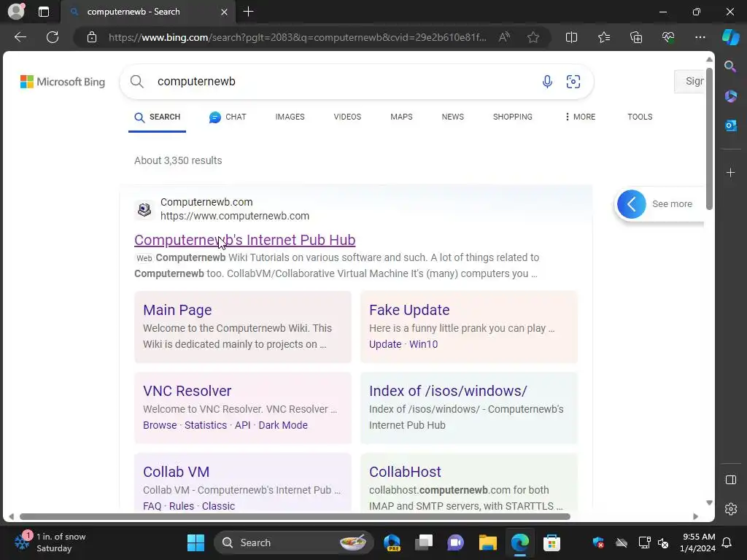Click the browser Back arrow
Image resolution: width=747 pixels, height=560 pixels.
(x=20, y=37)
